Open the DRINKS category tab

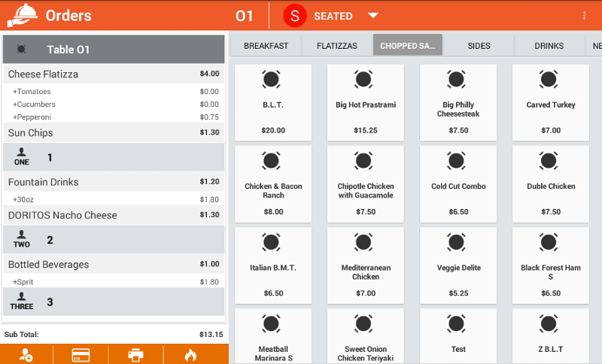tap(549, 46)
